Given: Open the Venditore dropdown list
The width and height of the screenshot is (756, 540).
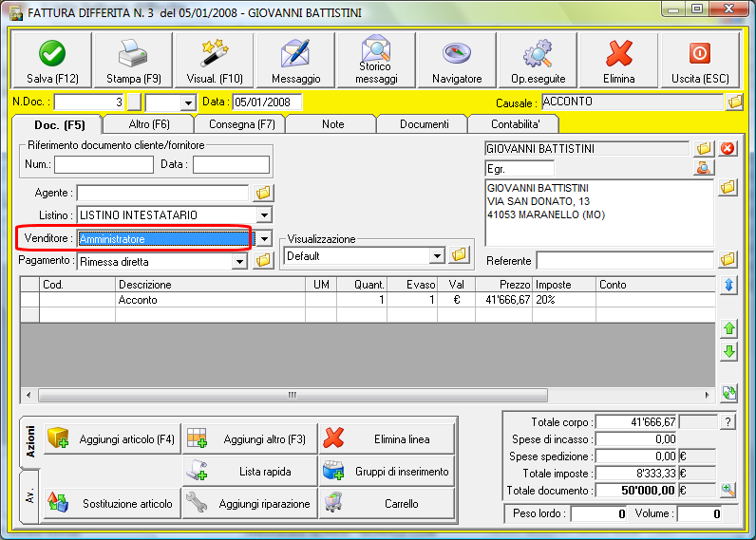Looking at the screenshot, I should point(264,239).
